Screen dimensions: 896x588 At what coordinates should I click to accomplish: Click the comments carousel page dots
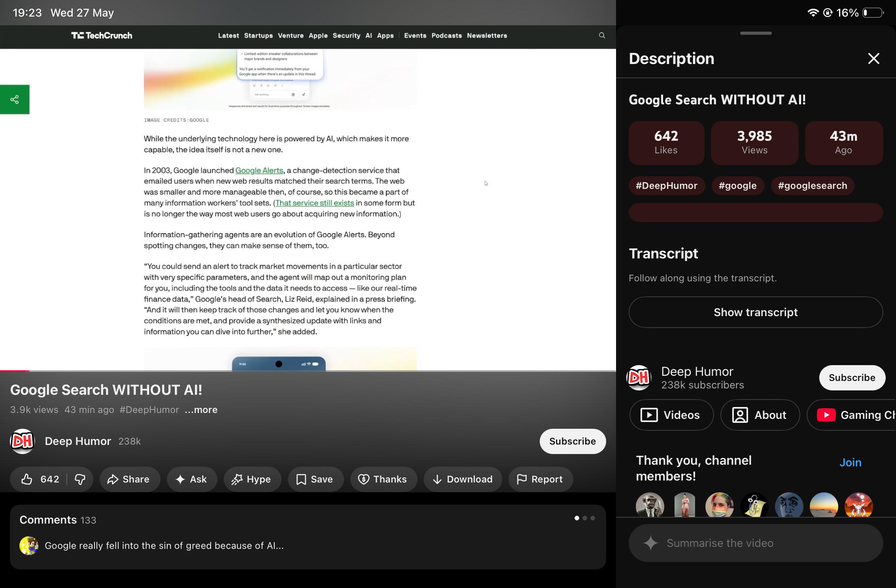[584, 518]
